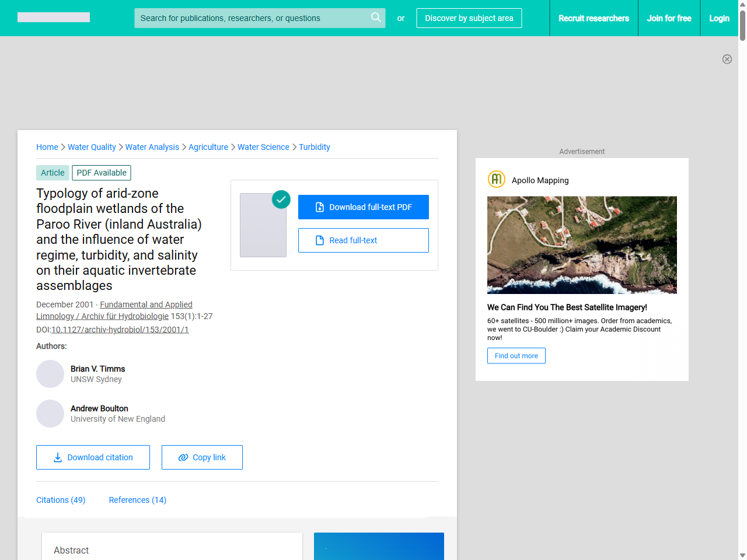747x560 pixels.
Task: Expand the Water Science breadcrumb category
Action: coord(263,147)
